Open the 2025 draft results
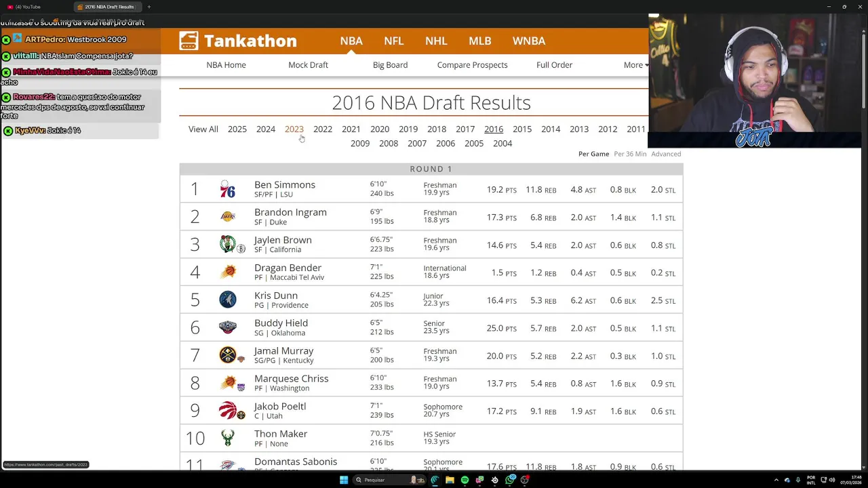Screen dimensions: 868x488 click(x=237, y=129)
